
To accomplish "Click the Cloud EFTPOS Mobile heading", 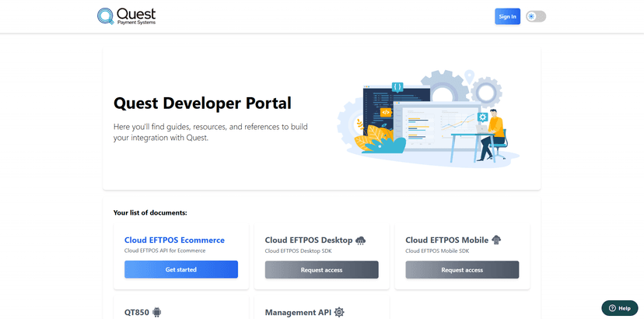I will [x=447, y=240].
